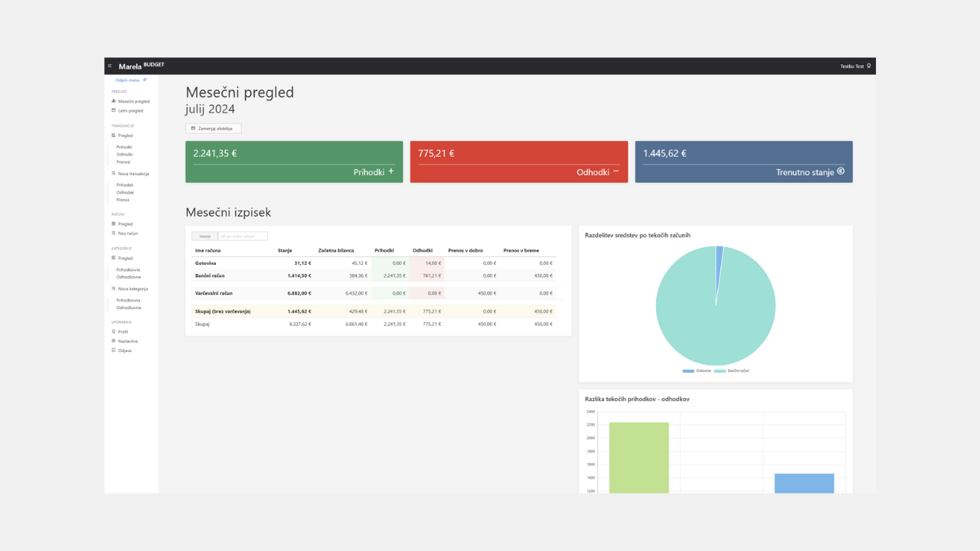The image size is (980, 551).
Task: Click the user icon next to Testko Test
Action: [x=869, y=66]
